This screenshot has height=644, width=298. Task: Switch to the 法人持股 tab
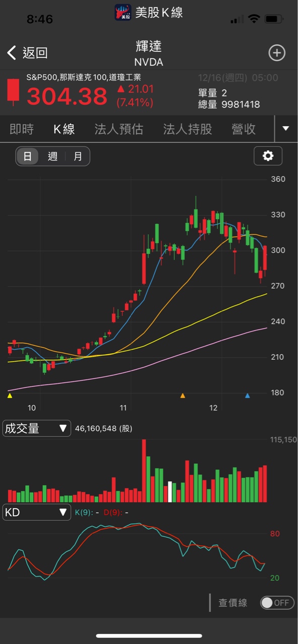tap(187, 129)
